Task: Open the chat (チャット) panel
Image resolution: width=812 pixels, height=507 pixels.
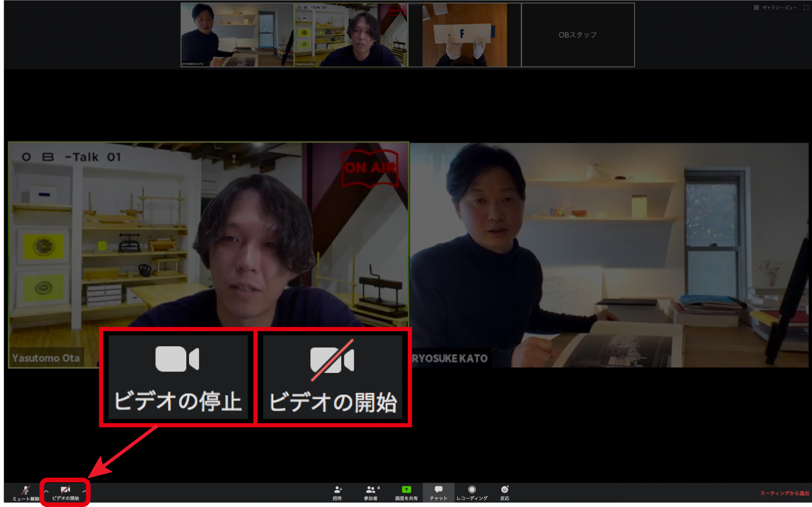Action: click(438, 493)
